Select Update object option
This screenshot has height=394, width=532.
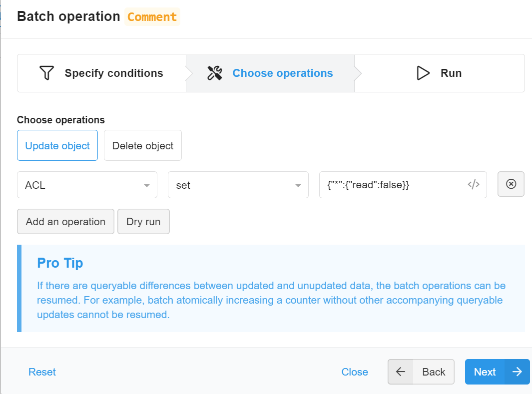[57, 146]
